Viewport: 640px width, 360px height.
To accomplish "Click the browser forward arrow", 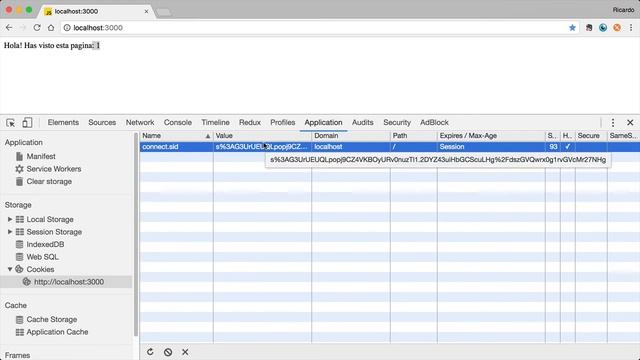I will [x=23, y=27].
